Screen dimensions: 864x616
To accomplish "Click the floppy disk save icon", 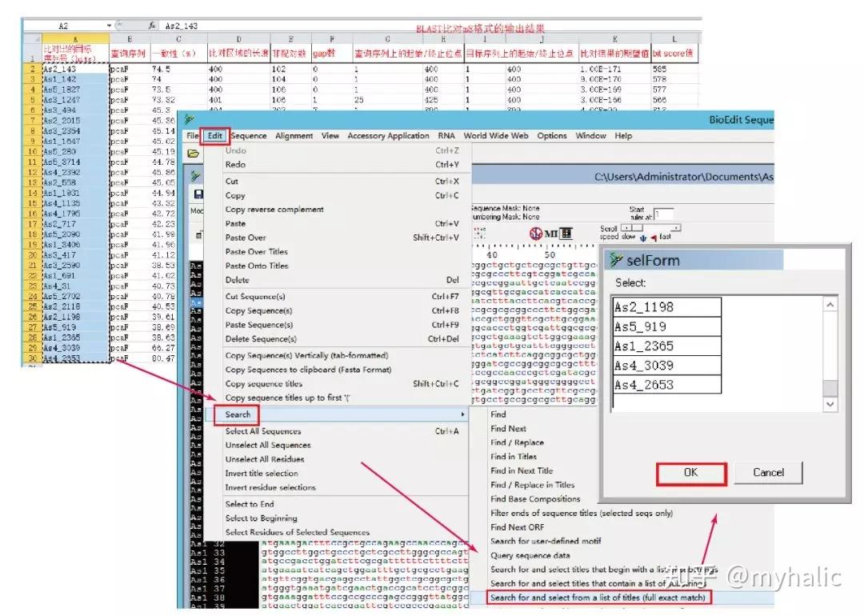I will click(198, 194).
